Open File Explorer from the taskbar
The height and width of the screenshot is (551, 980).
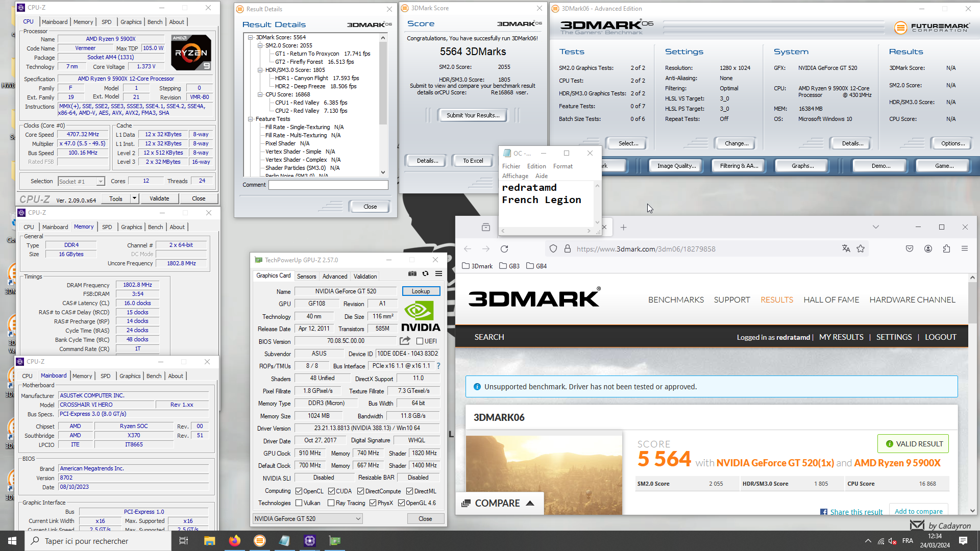click(210, 541)
